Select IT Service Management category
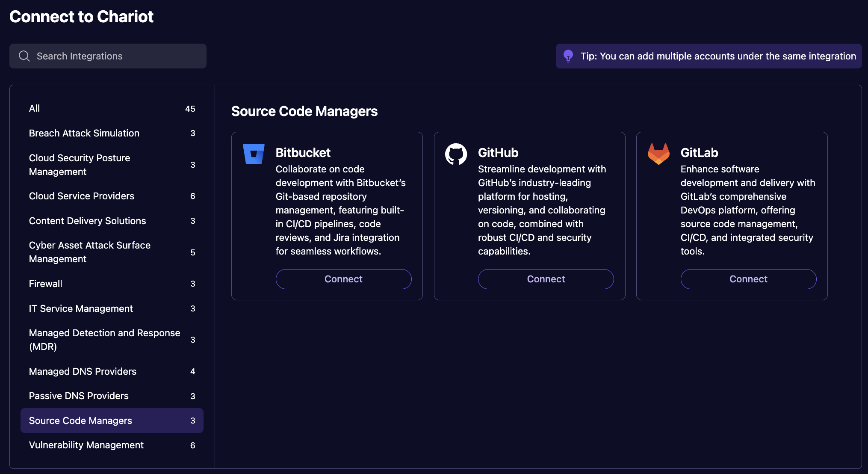Screen dimensions: 868x474 coord(112,308)
